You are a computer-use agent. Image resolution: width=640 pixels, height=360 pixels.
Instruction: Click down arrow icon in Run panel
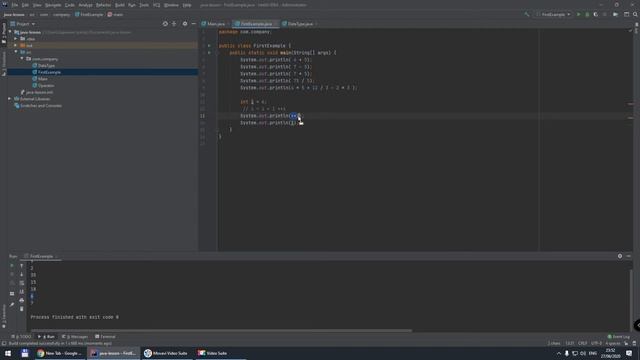click(x=22, y=274)
